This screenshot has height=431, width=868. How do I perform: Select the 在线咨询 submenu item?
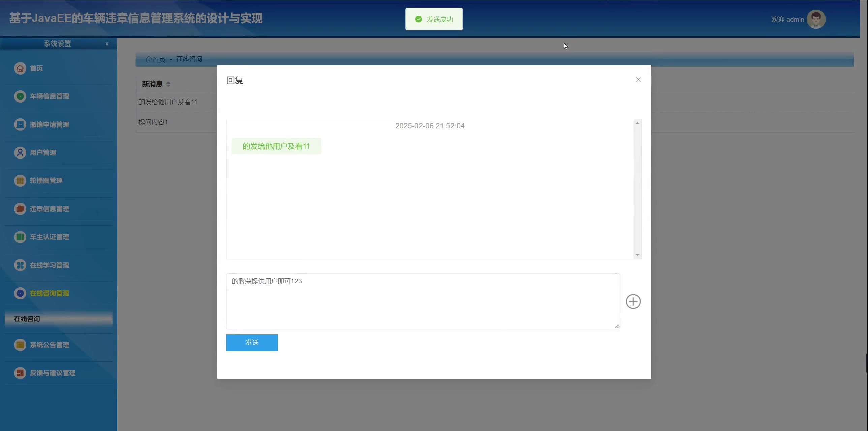27,319
